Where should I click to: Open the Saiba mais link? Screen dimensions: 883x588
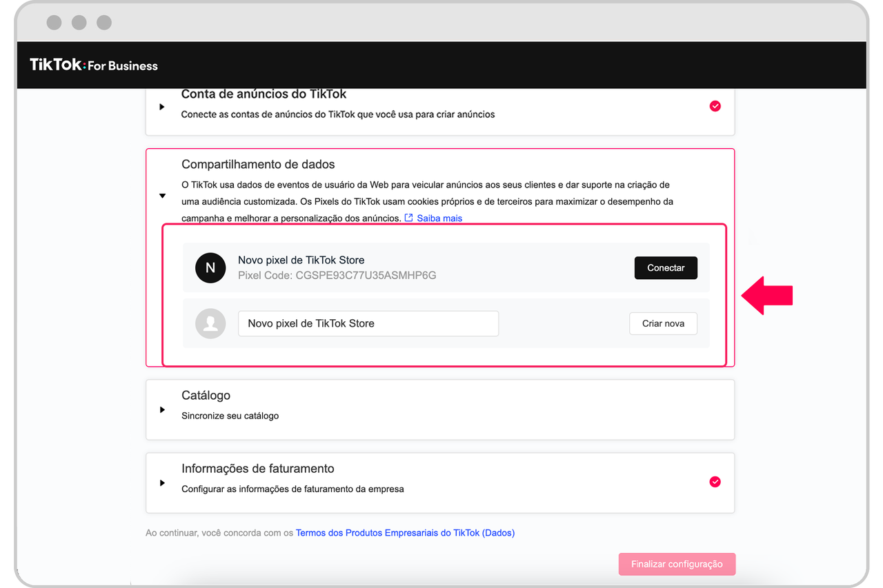[439, 219]
